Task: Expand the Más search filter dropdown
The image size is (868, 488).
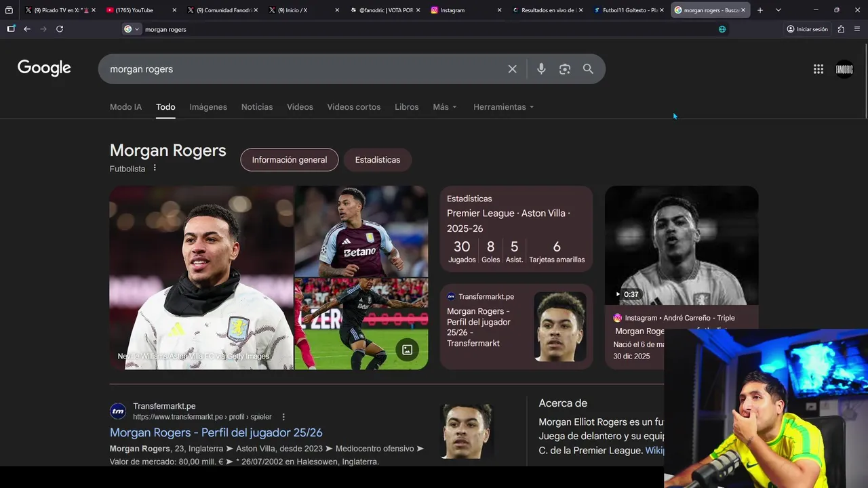Action: 445,107
